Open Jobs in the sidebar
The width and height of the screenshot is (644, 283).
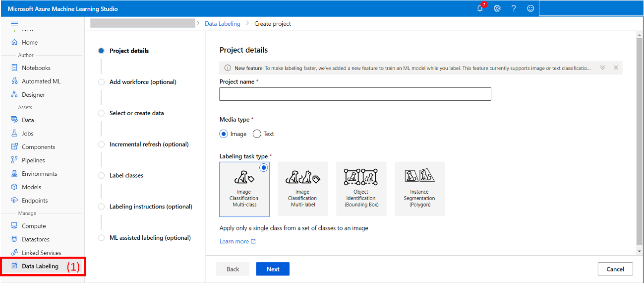tap(28, 133)
